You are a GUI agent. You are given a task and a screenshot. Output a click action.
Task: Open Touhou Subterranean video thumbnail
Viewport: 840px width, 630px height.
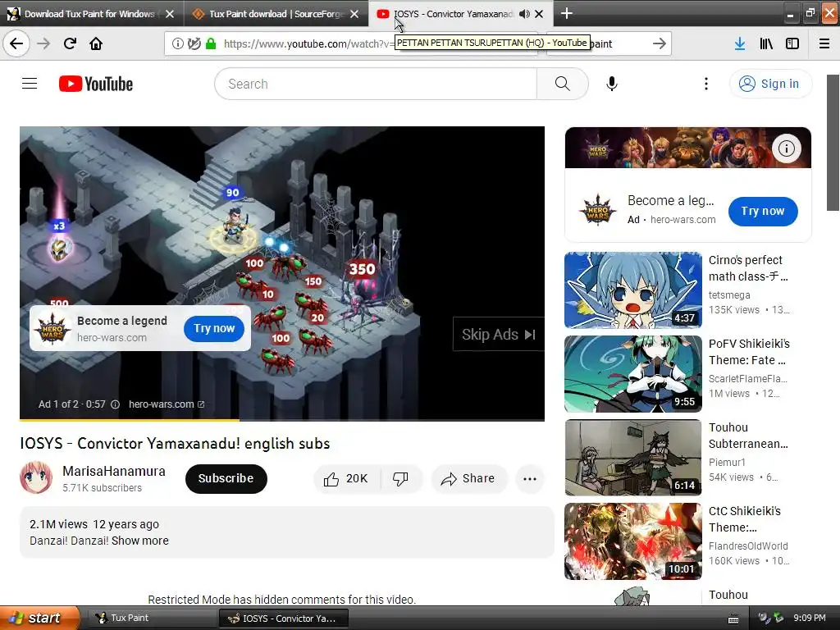(x=632, y=458)
